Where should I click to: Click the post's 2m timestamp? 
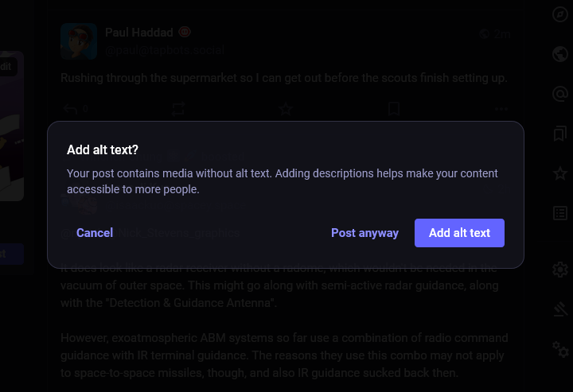click(501, 34)
